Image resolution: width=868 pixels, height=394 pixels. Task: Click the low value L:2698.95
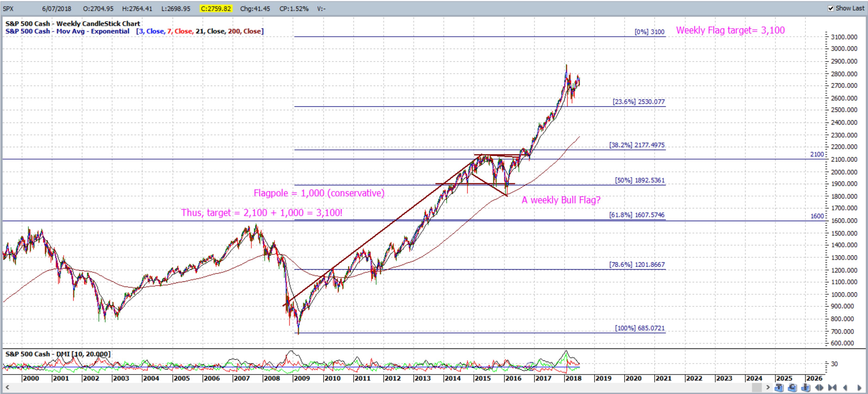pyautogui.click(x=176, y=9)
